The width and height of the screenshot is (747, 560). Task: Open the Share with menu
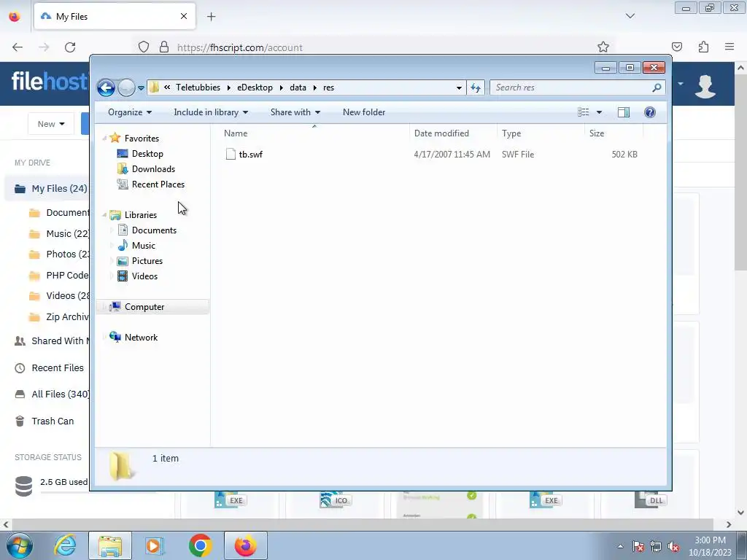[x=295, y=112]
